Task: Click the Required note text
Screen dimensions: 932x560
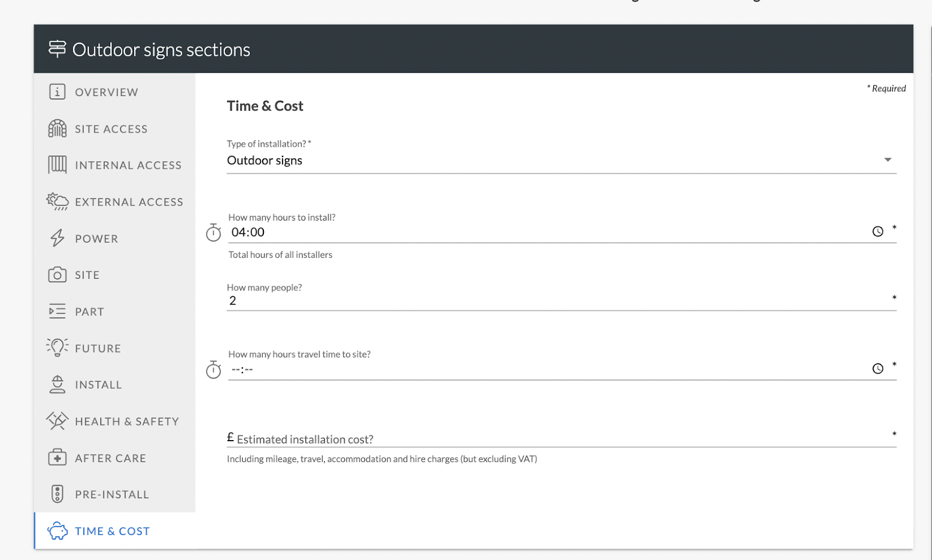Action: click(x=887, y=88)
